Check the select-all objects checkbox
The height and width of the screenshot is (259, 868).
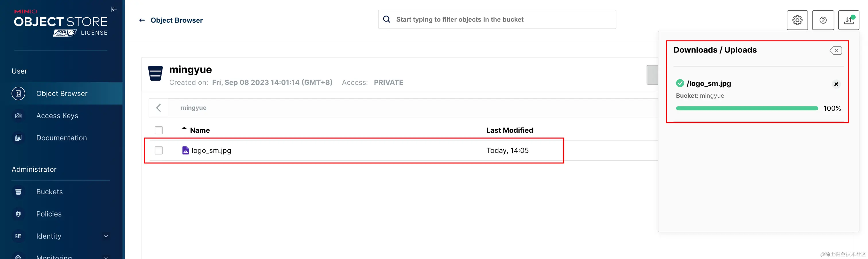(158, 130)
